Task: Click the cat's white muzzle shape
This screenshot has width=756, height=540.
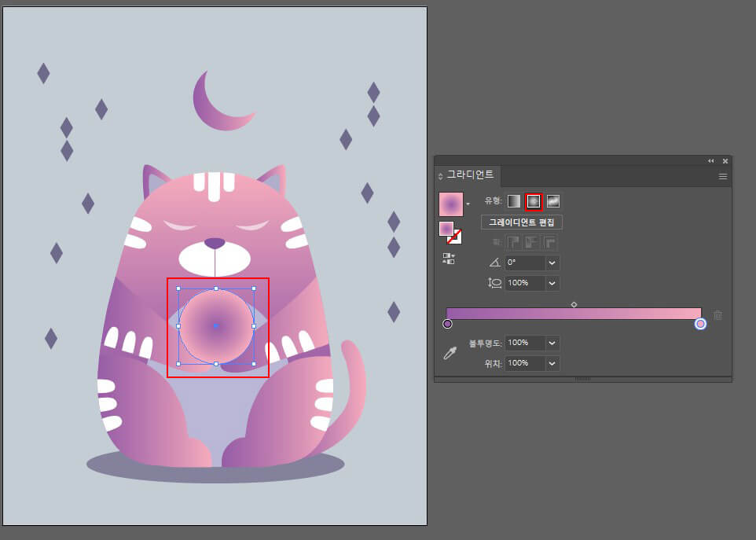Action: pos(215,259)
